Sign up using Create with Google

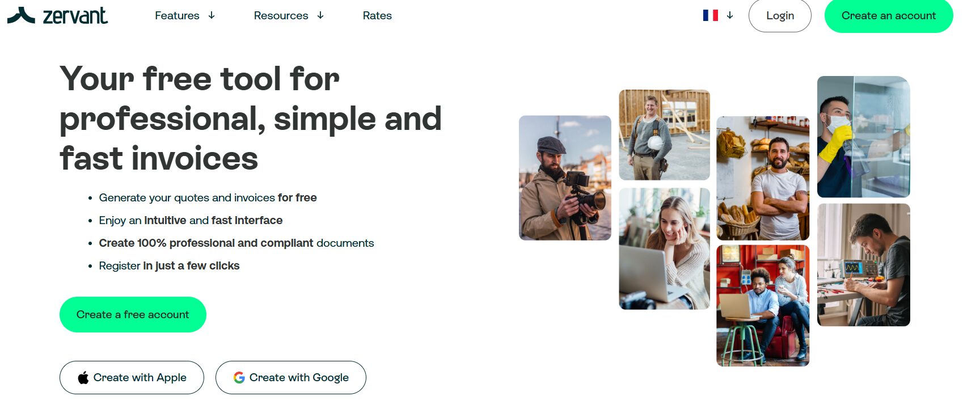(290, 378)
